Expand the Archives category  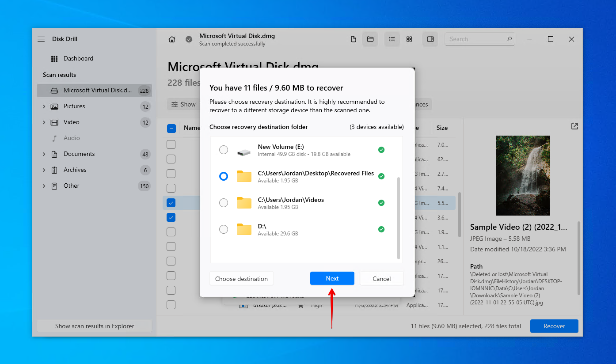(44, 170)
